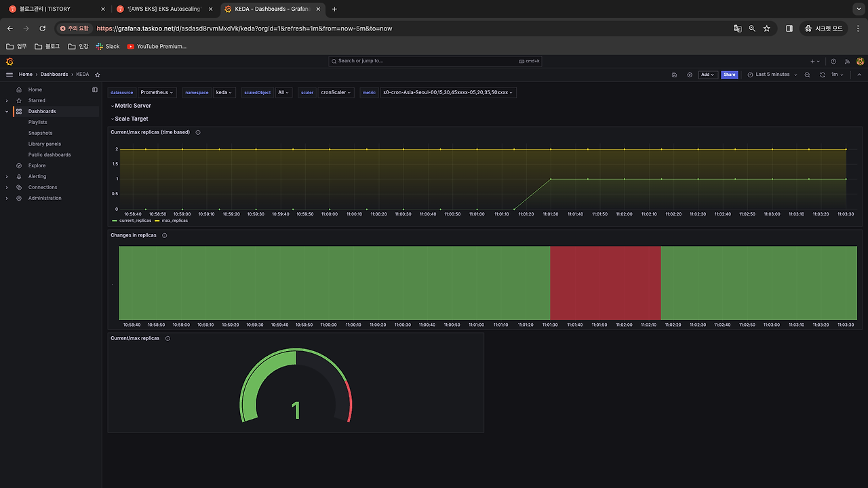The image size is (868, 488).
Task: Open Library panels in the sidebar
Action: [x=45, y=144]
